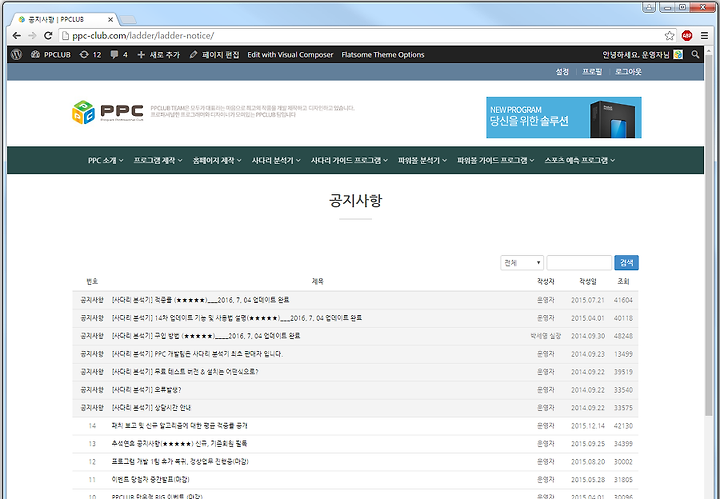Click the 제목 column header
This screenshot has height=499, width=720.
click(x=317, y=281)
